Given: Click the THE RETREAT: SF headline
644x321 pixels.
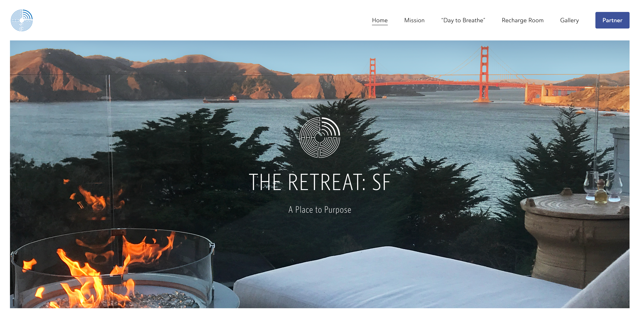Looking at the screenshot, I should [320, 182].
